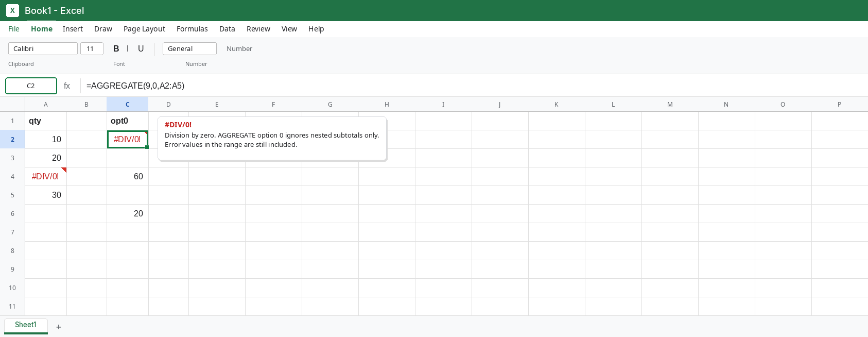Click the Excel app logo icon

click(x=12, y=10)
